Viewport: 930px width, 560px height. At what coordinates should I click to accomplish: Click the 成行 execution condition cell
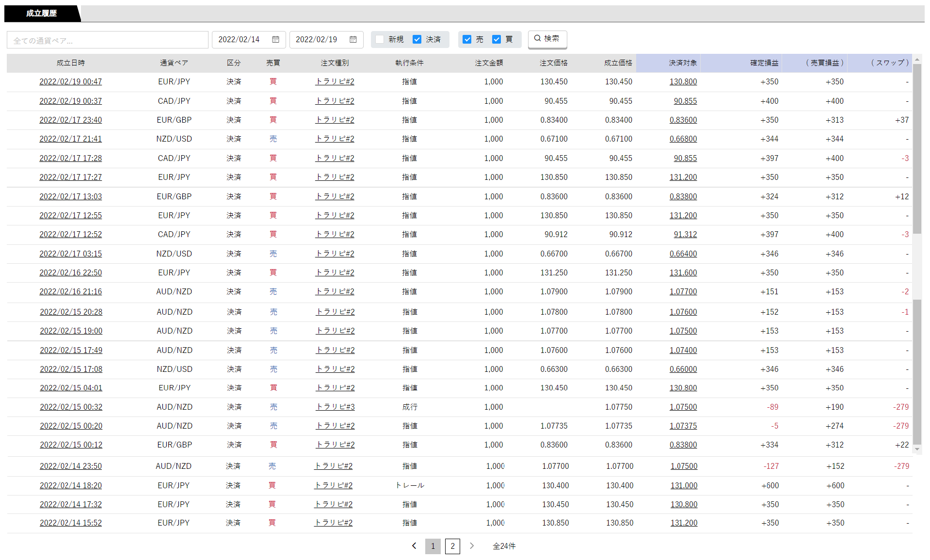pos(410,407)
